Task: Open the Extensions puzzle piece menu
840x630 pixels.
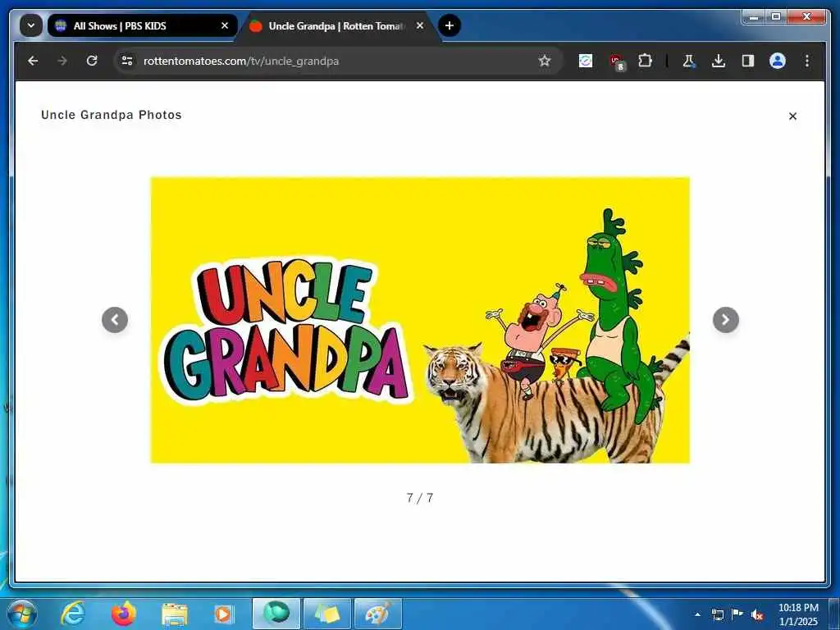Action: pyautogui.click(x=646, y=61)
